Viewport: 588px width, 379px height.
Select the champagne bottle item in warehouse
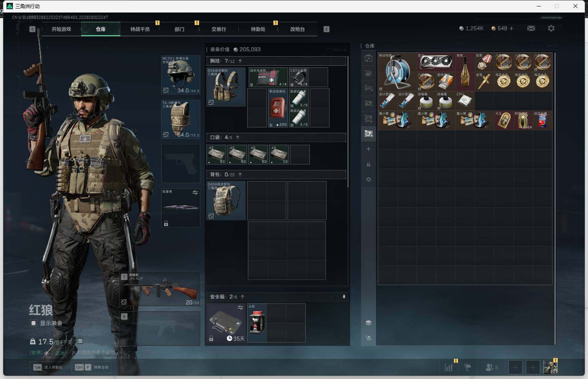[465, 71]
